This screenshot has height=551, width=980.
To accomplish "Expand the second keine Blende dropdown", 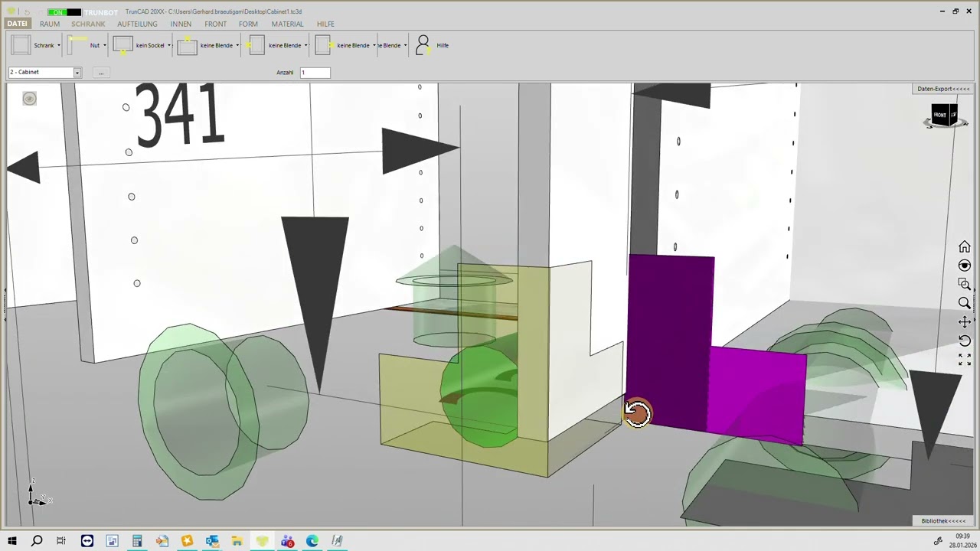I will pyautogui.click(x=305, y=45).
